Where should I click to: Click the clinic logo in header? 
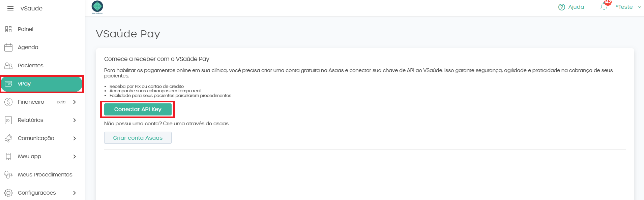(97, 7)
